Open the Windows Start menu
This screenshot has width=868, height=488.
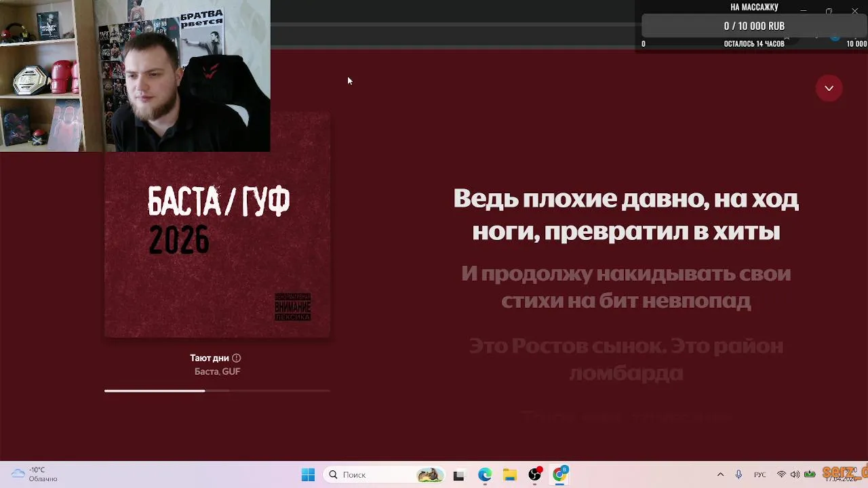tap(308, 475)
